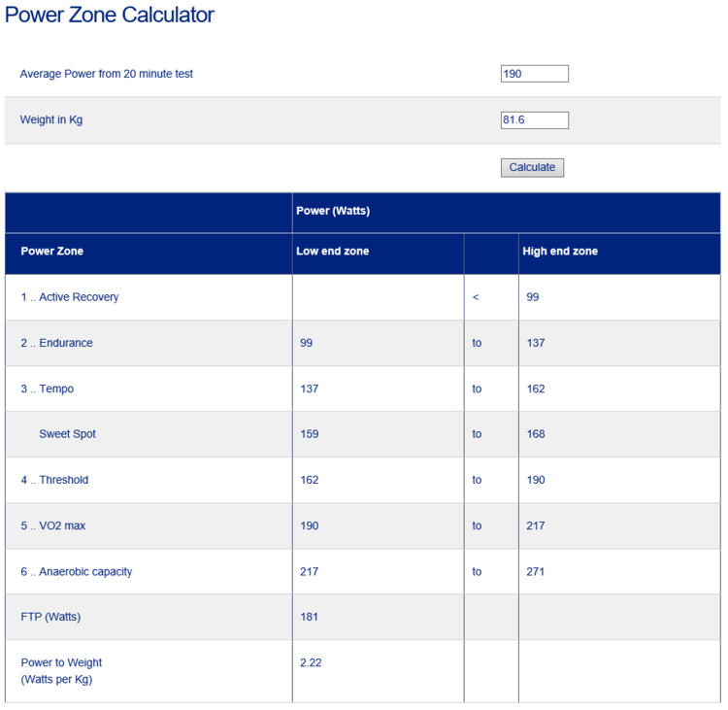Select the Power Zone Calculator heading

(x=109, y=15)
